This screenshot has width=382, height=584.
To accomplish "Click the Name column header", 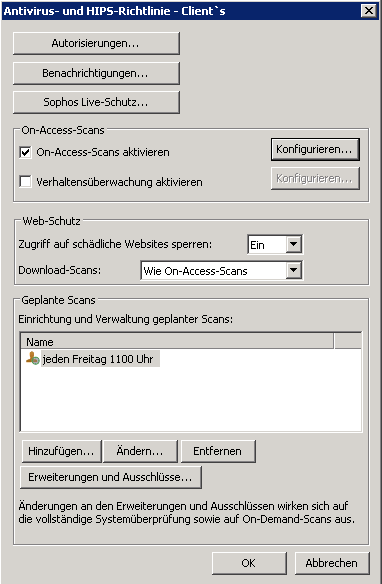I will coord(177,342).
